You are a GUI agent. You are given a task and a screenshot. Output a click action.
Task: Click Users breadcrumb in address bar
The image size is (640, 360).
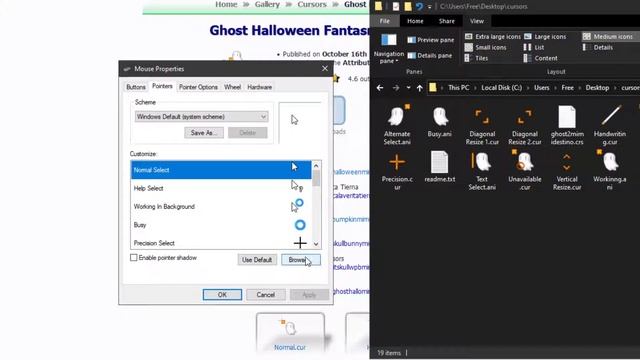542,88
